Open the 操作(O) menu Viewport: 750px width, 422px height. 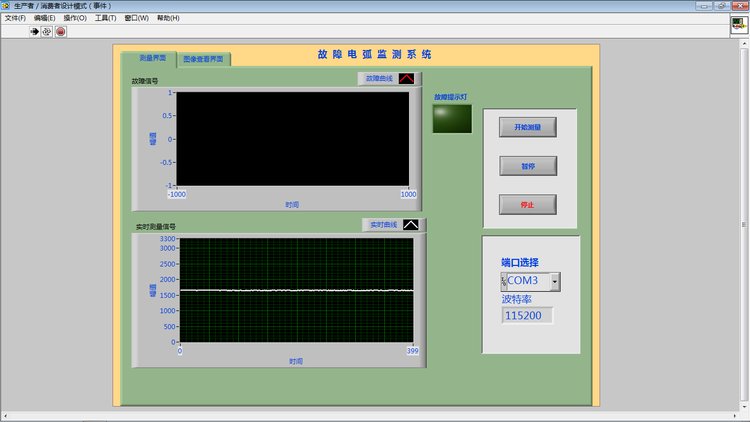point(75,18)
